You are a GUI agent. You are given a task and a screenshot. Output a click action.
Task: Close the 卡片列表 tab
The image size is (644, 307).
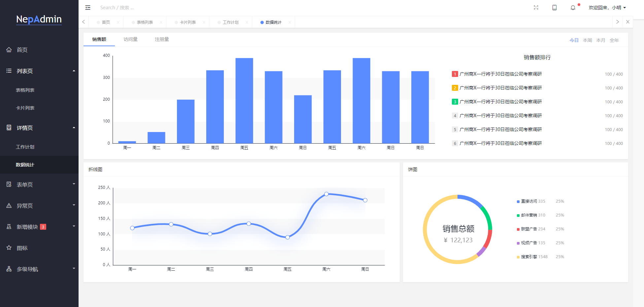[204, 22]
